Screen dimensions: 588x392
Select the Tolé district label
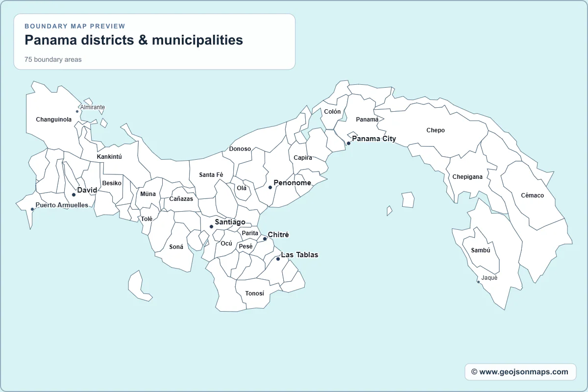point(147,219)
